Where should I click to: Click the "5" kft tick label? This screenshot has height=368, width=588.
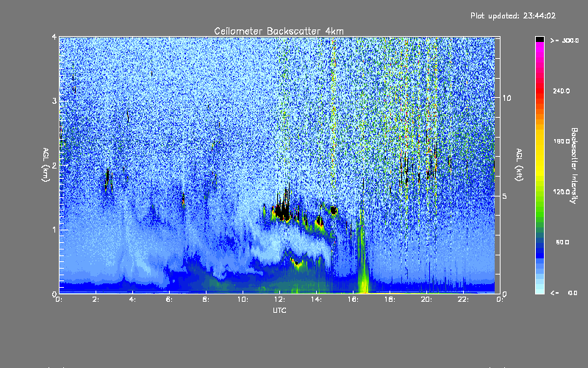[x=505, y=196]
